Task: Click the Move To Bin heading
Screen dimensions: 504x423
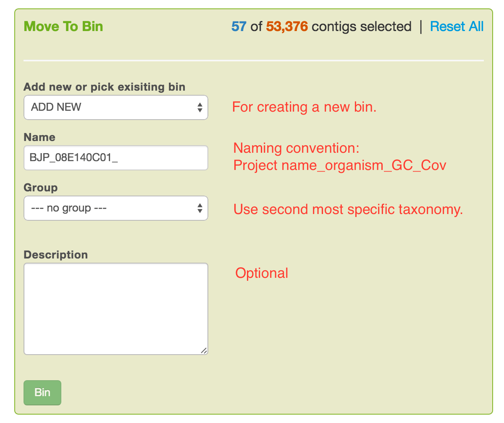Action: [x=63, y=26]
